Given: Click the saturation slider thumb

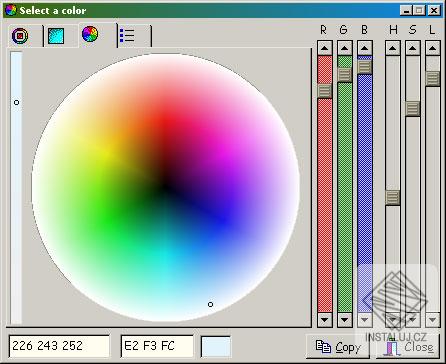Looking at the screenshot, I should (x=413, y=109).
